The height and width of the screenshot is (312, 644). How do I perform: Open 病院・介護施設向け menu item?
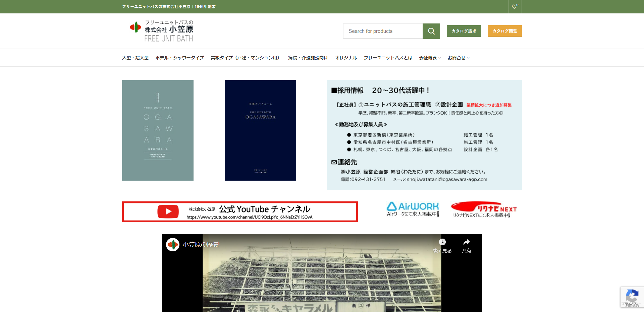tap(308, 58)
